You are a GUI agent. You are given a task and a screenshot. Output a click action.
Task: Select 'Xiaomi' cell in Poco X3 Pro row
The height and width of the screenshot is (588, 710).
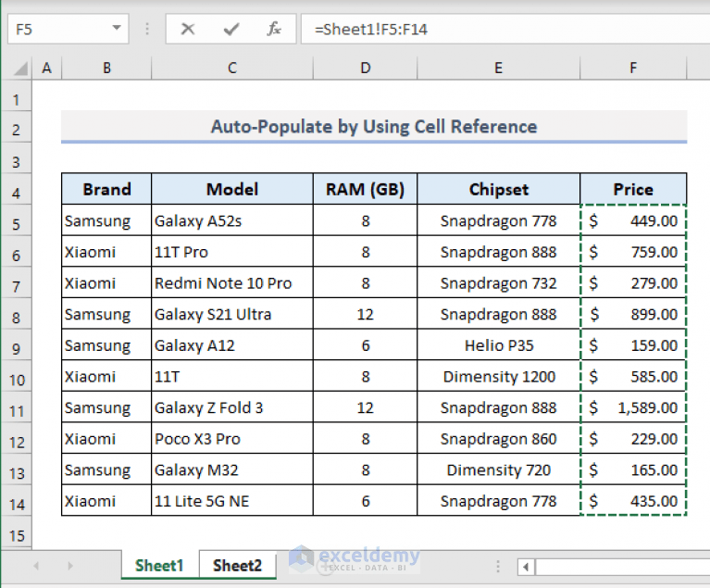(x=106, y=439)
